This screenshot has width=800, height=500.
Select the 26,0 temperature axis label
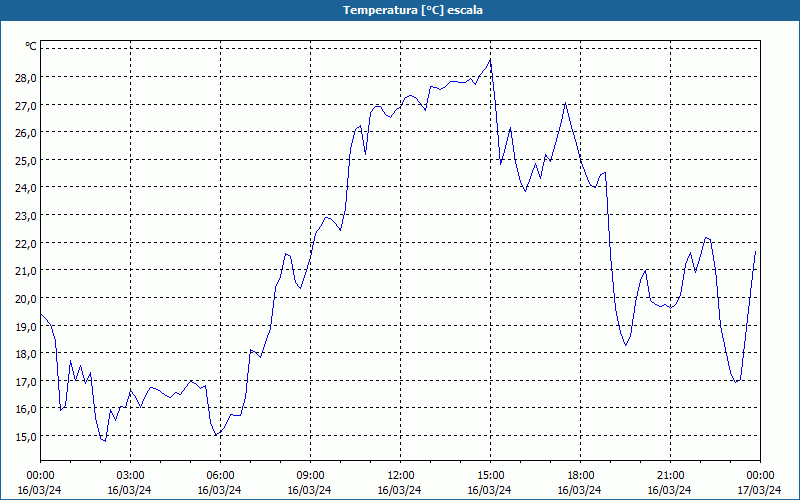click(25, 133)
